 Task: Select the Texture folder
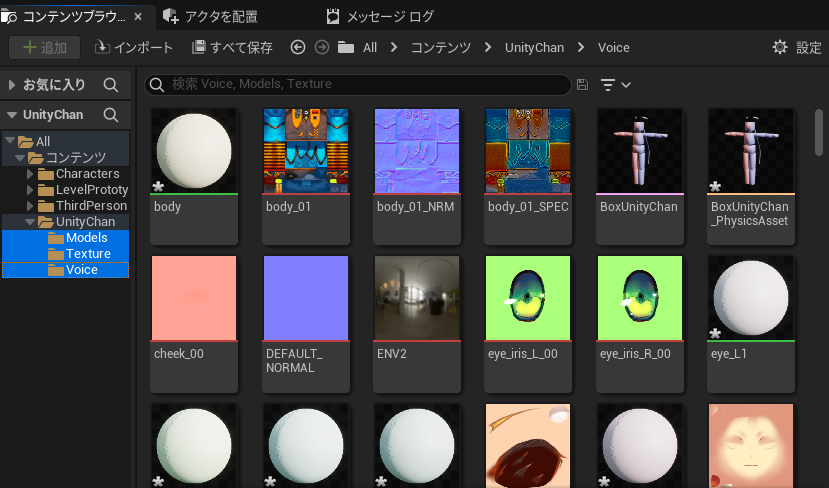(79, 253)
